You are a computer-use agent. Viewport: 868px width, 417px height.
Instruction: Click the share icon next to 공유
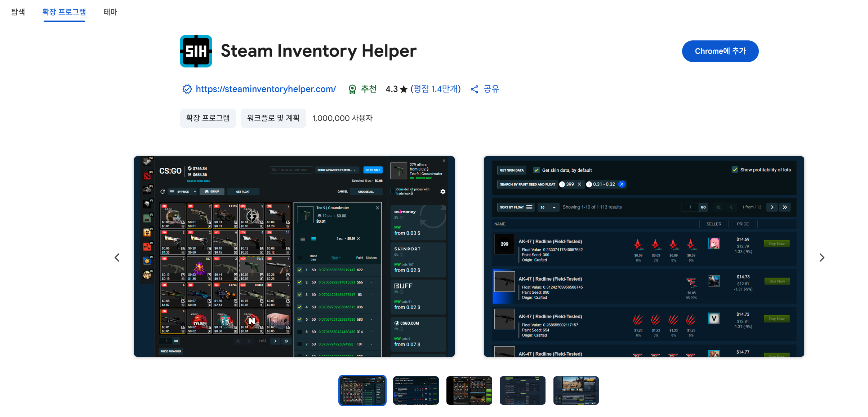474,89
